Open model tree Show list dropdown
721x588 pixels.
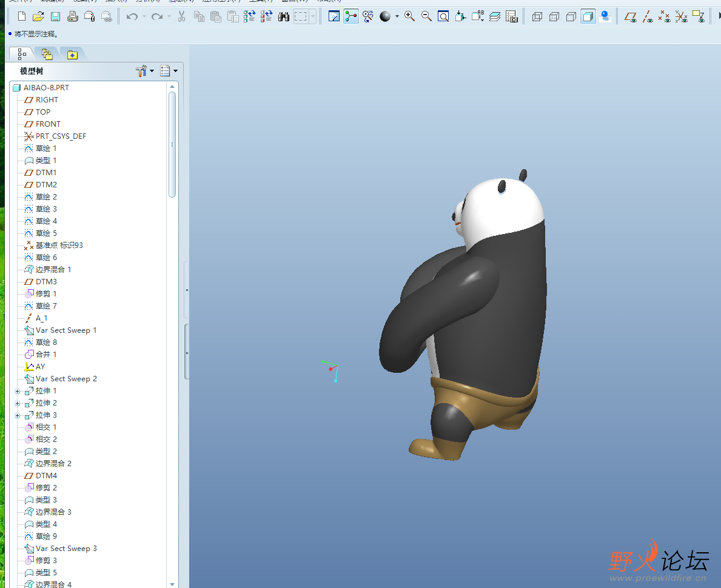(169, 71)
